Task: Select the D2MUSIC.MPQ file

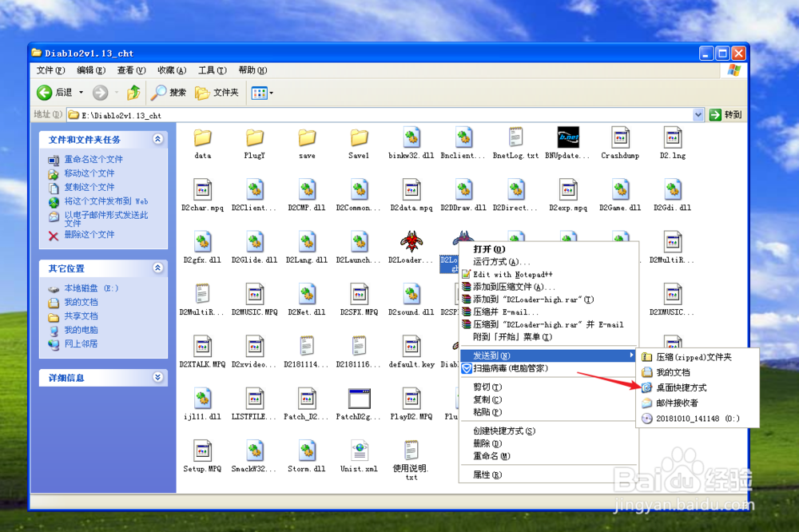Action: point(254,300)
